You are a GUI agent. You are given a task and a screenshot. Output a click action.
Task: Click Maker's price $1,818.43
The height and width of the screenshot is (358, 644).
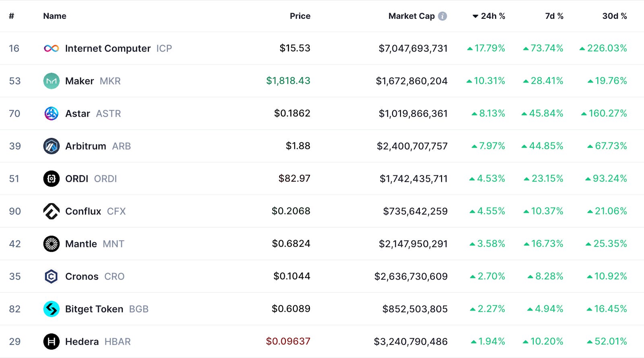(288, 80)
